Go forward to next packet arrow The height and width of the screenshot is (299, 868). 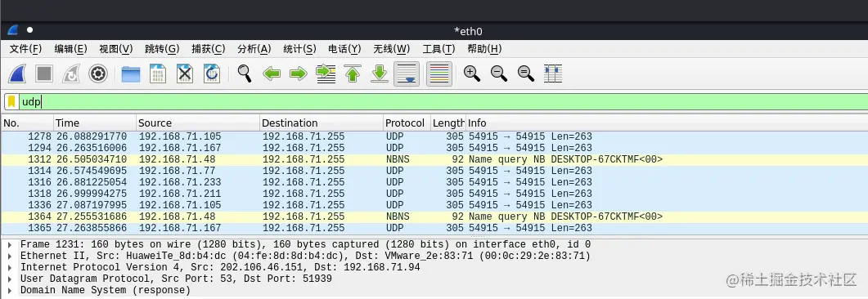pos(299,74)
